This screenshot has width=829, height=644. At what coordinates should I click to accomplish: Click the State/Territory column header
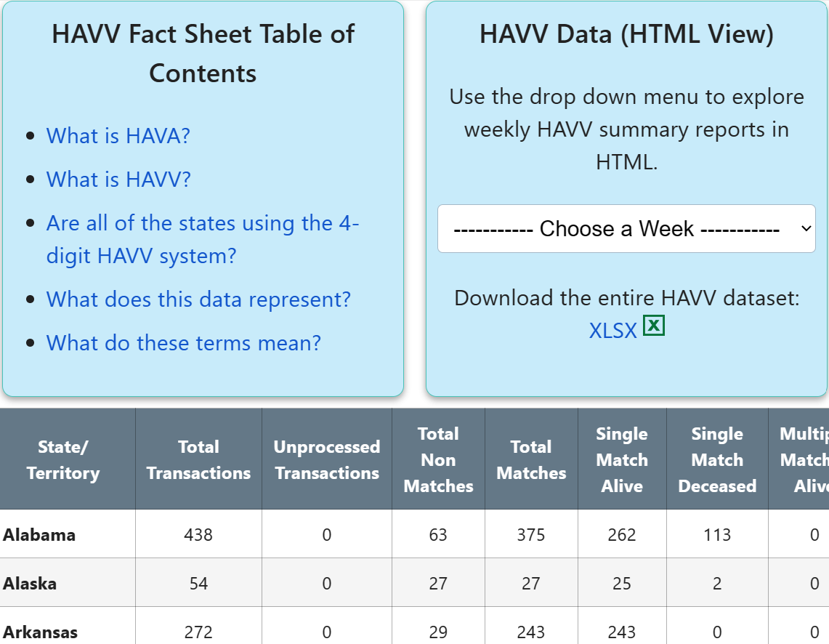[x=63, y=459]
